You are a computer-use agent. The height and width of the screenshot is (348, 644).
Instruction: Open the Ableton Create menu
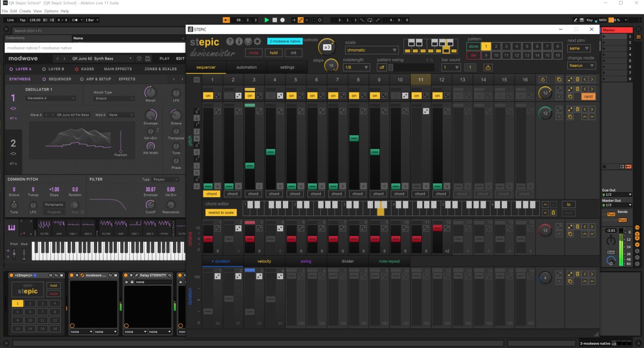pos(25,11)
